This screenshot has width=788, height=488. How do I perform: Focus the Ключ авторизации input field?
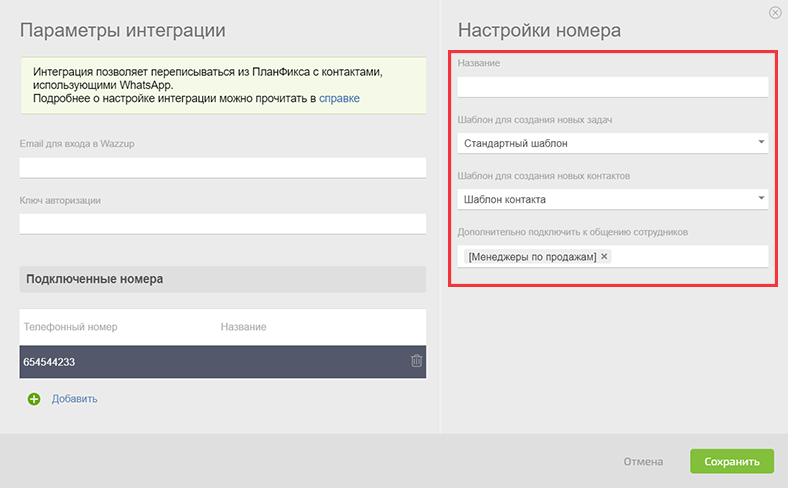pyautogui.click(x=223, y=224)
